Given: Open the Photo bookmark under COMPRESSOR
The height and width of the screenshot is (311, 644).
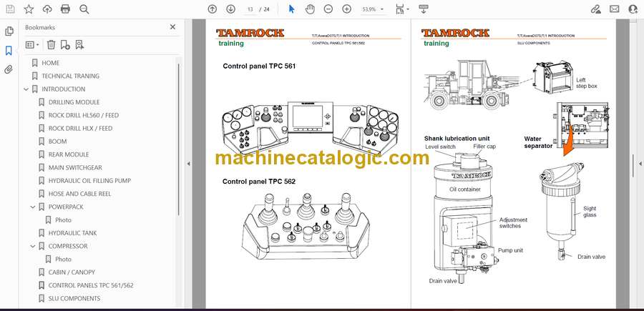Looking at the screenshot, I should click(x=63, y=260).
